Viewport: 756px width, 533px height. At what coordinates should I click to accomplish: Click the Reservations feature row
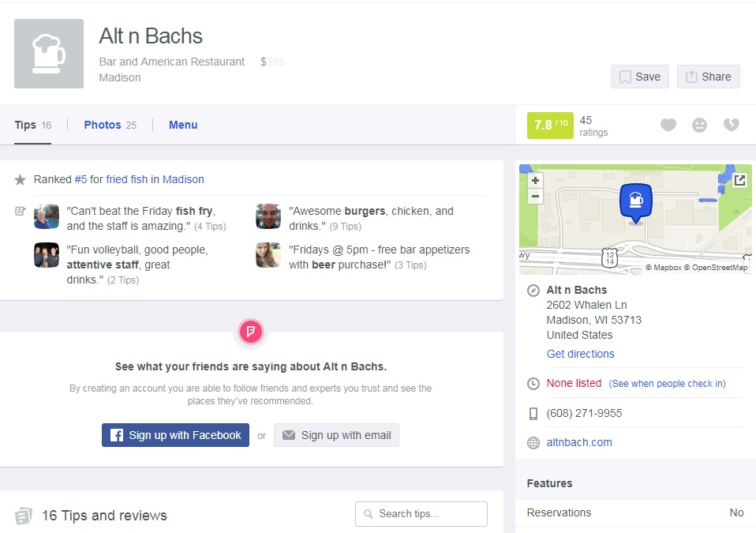635,512
